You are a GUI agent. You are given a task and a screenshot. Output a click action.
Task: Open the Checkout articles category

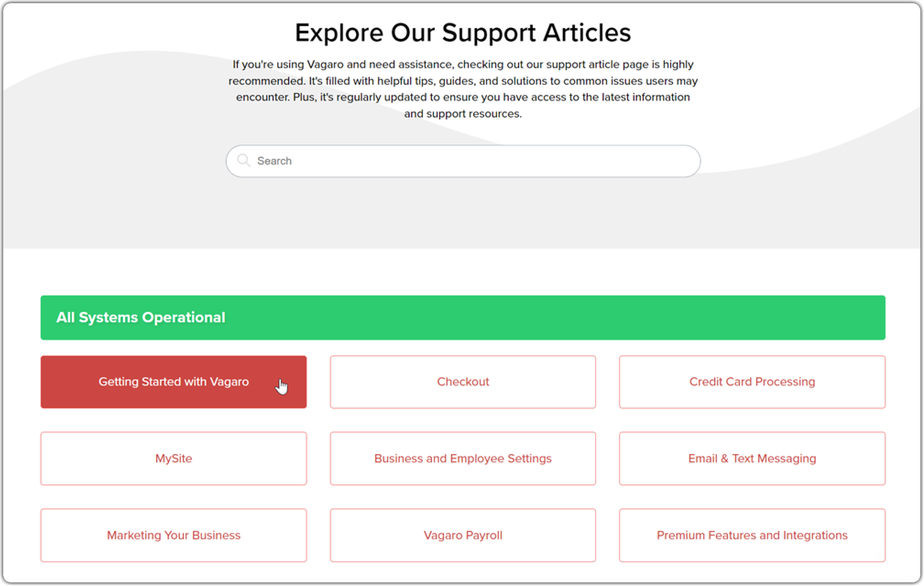pyautogui.click(x=463, y=382)
